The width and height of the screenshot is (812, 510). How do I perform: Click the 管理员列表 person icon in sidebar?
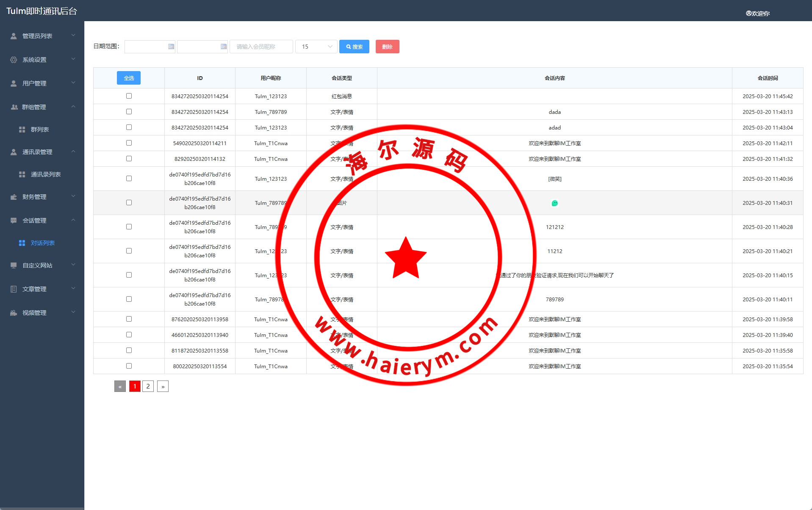pos(14,36)
